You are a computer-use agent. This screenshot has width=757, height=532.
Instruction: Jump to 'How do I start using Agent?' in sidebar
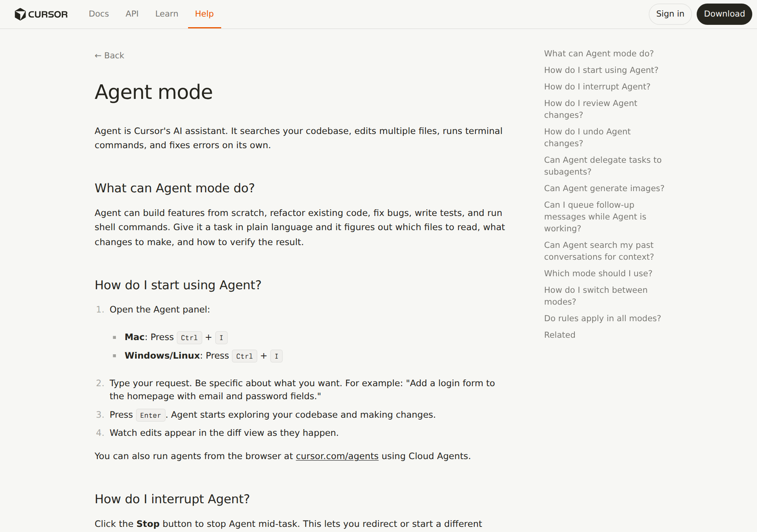coord(601,70)
